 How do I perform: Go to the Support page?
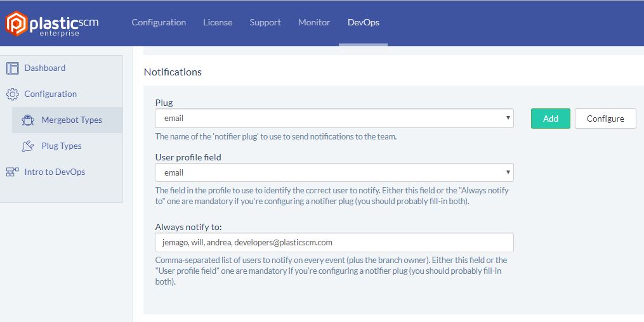tap(265, 23)
